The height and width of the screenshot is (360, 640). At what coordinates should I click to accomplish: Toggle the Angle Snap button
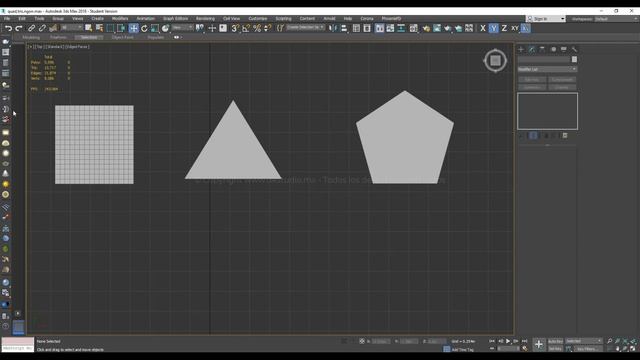(x=246, y=28)
